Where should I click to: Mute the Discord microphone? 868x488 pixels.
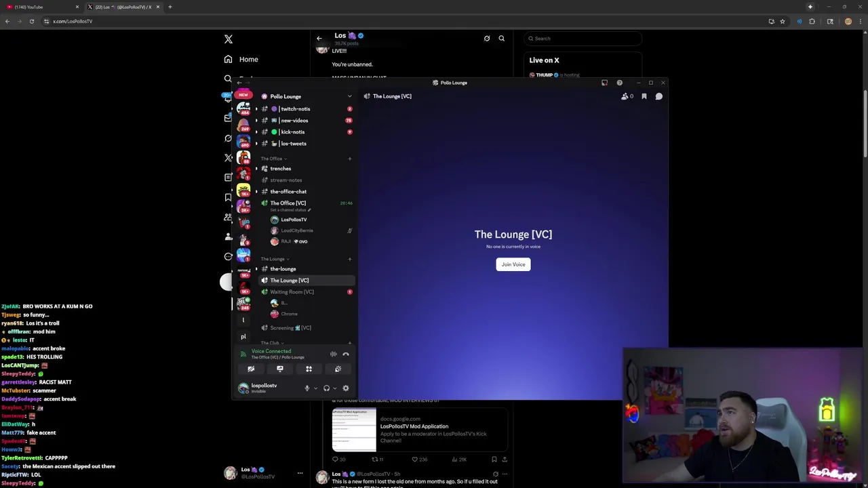pyautogui.click(x=307, y=388)
